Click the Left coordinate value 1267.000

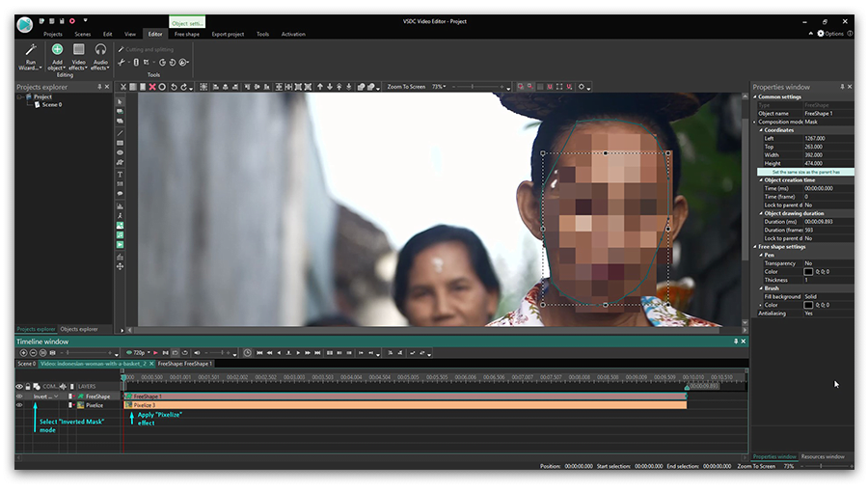pos(828,138)
